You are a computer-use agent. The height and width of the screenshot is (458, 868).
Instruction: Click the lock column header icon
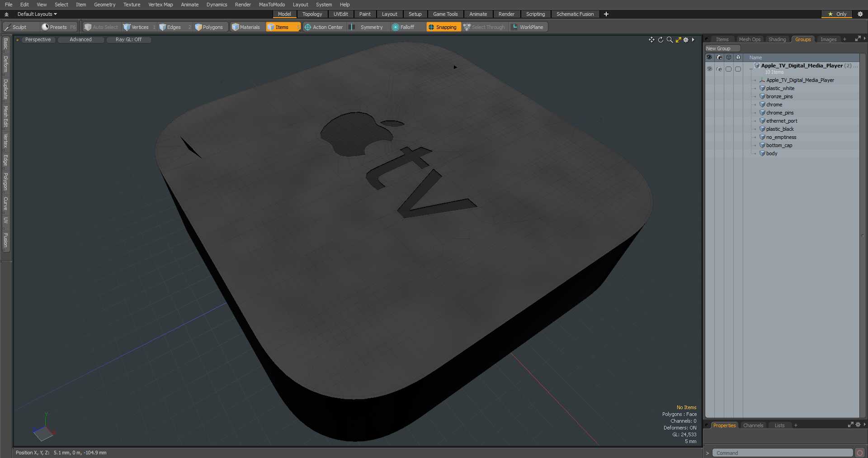(728, 57)
